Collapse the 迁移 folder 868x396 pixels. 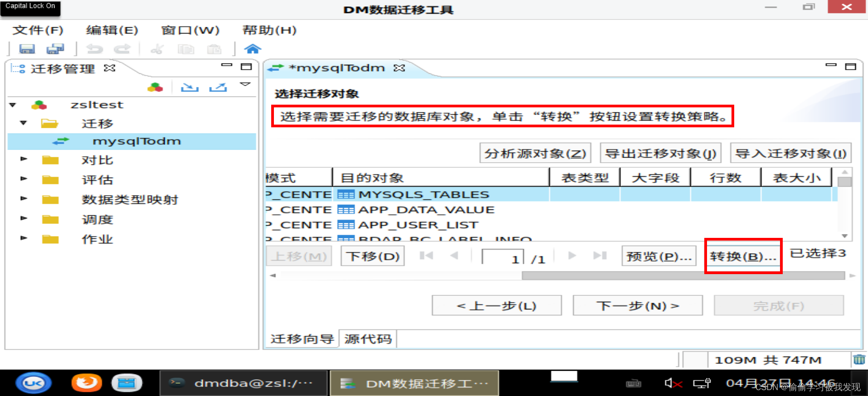(x=24, y=123)
